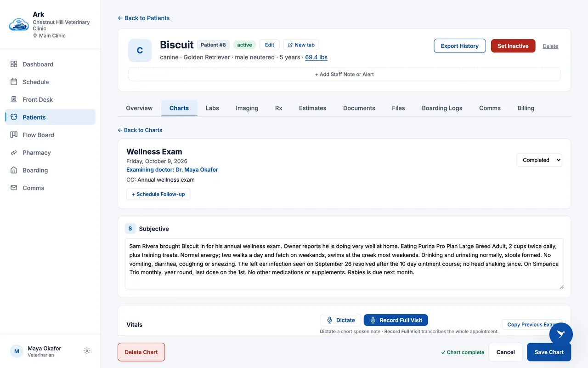Open the Boarding Logs tab
This screenshot has height=368, width=588.
coord(442,108)
